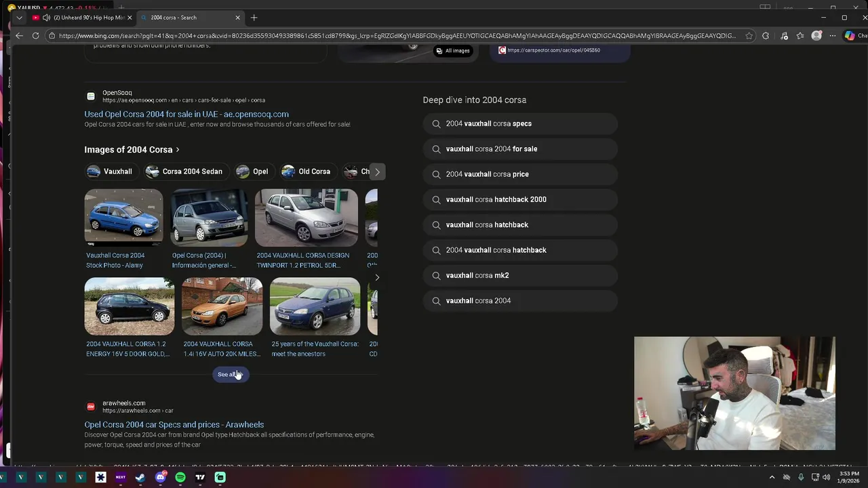This screenshot has width=868, height=488.
Task: Open the white asterisk app in taskbar
Action: coord(100,478)
